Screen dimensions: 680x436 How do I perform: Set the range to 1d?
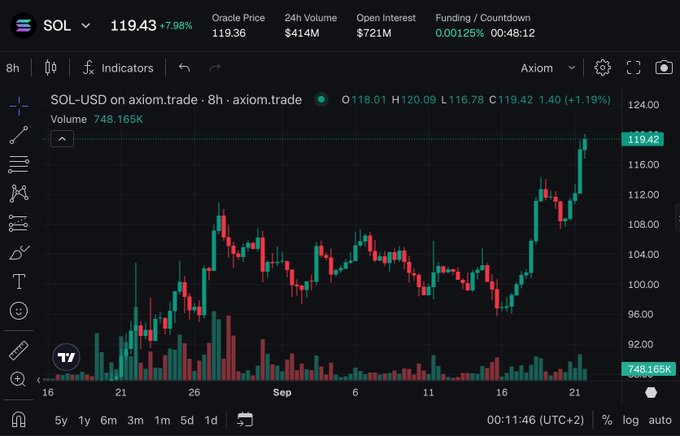(x=211, y=420)
